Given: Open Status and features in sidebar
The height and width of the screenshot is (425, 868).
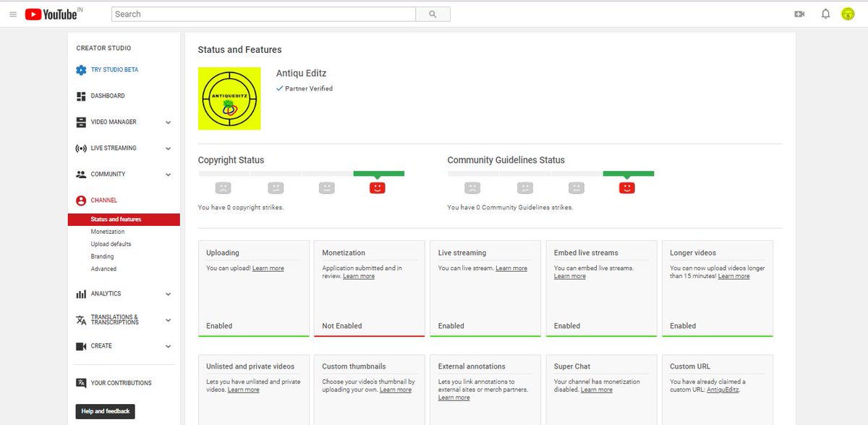Looking at the screenshot, I should 124,219.
